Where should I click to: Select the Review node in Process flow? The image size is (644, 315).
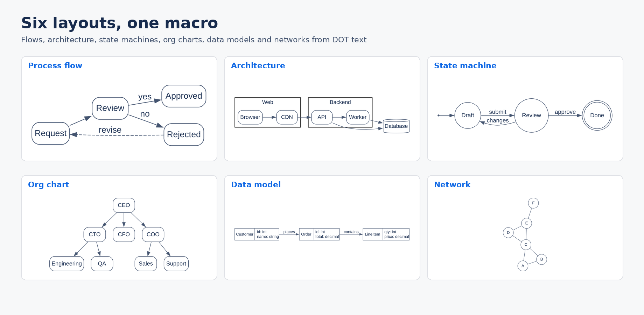[x=110, y=108]
